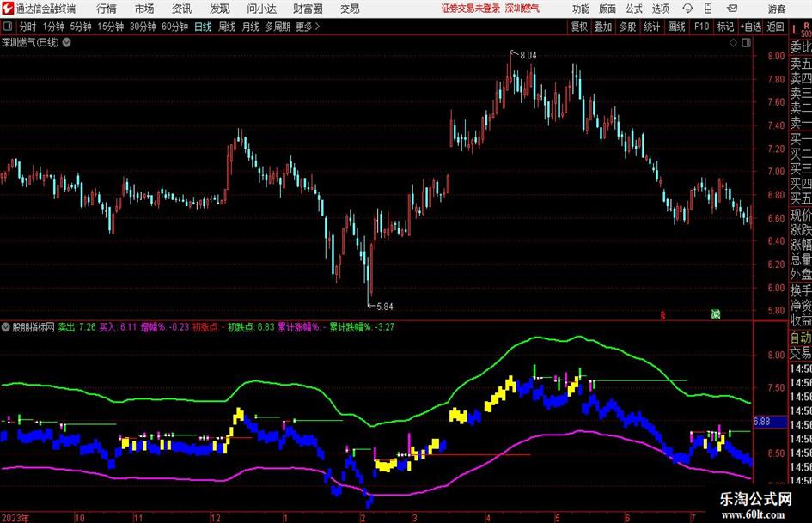Click the 初跌点: 6.83 indicator value
Screen dimensions: 812x523
[x=251, y=326]
